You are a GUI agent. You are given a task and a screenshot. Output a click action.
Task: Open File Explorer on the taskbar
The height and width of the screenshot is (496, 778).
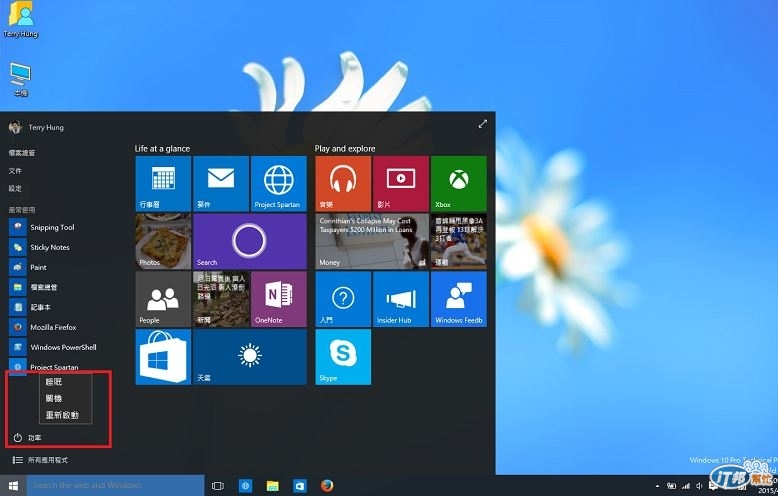tap(272, 486)
